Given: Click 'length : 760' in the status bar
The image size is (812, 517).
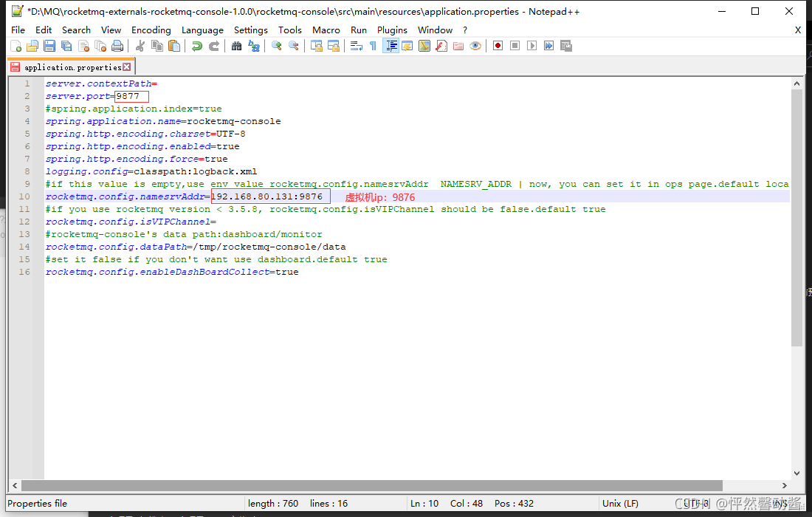Looking at the screenshot, I should click(x=273, y=504).
